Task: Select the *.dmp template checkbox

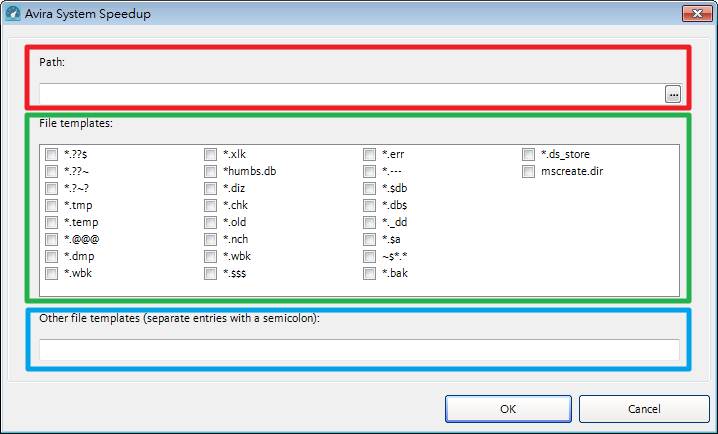Action: [x=51, y=256]
